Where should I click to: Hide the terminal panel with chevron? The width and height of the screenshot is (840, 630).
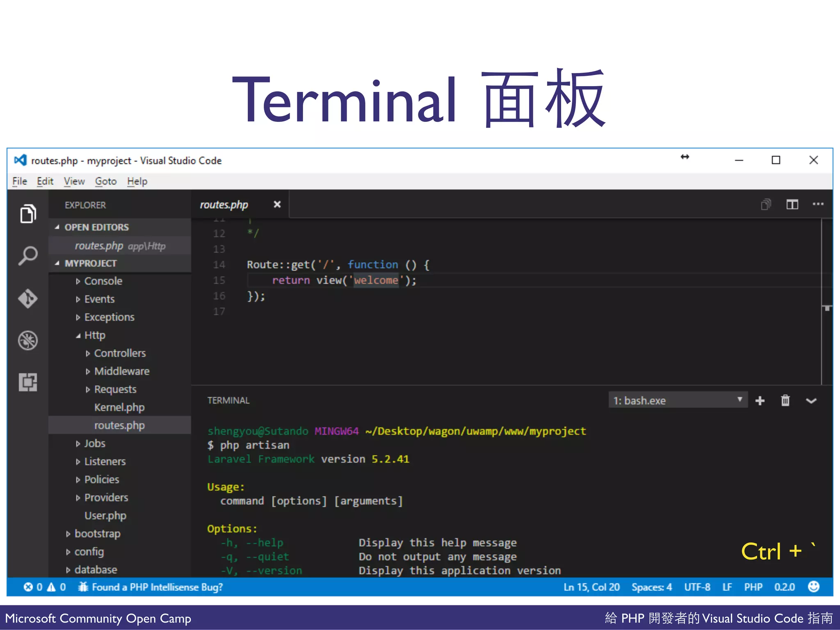point(811,401)
